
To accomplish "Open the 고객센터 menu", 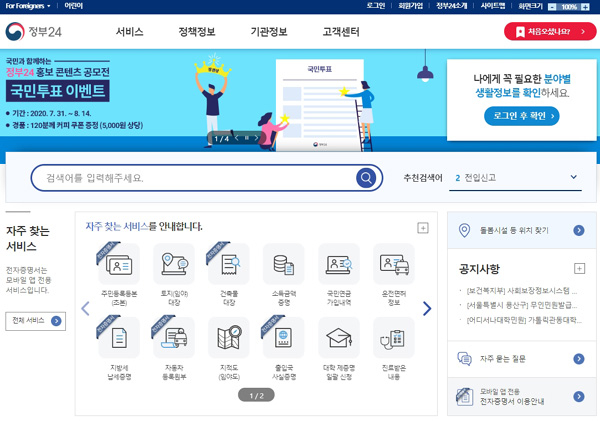I will (x=341, y=32).
